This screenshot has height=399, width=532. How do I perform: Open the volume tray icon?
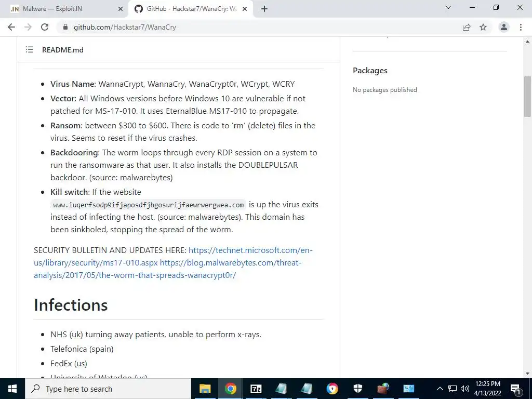pos(465,389)
